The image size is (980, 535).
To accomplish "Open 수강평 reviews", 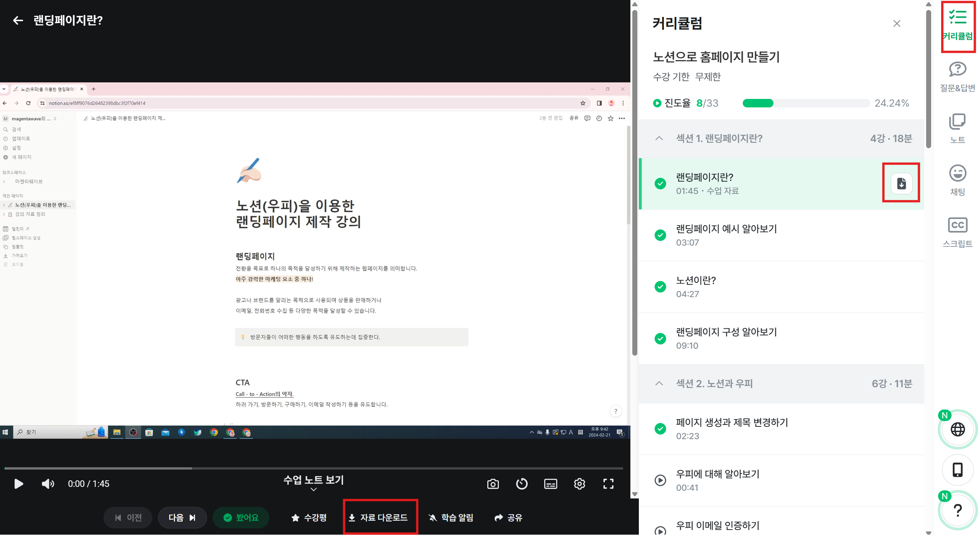I will [309, 518].
